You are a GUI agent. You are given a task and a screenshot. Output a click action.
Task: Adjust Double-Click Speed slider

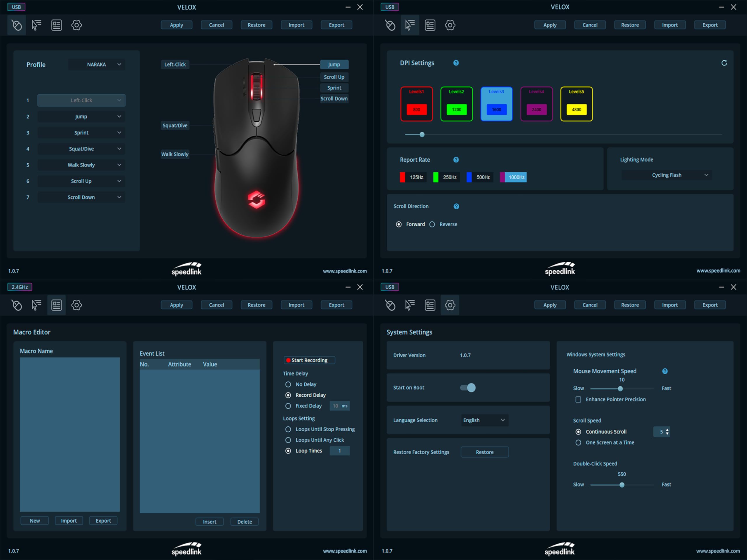(622, 485)
